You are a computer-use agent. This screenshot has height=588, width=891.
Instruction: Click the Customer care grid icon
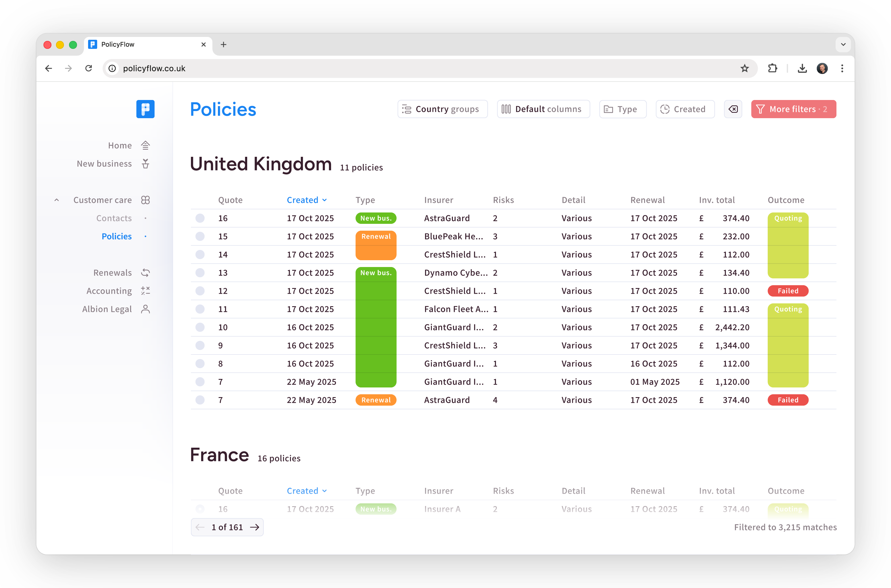pyautogui.click(x=145, y=199)
